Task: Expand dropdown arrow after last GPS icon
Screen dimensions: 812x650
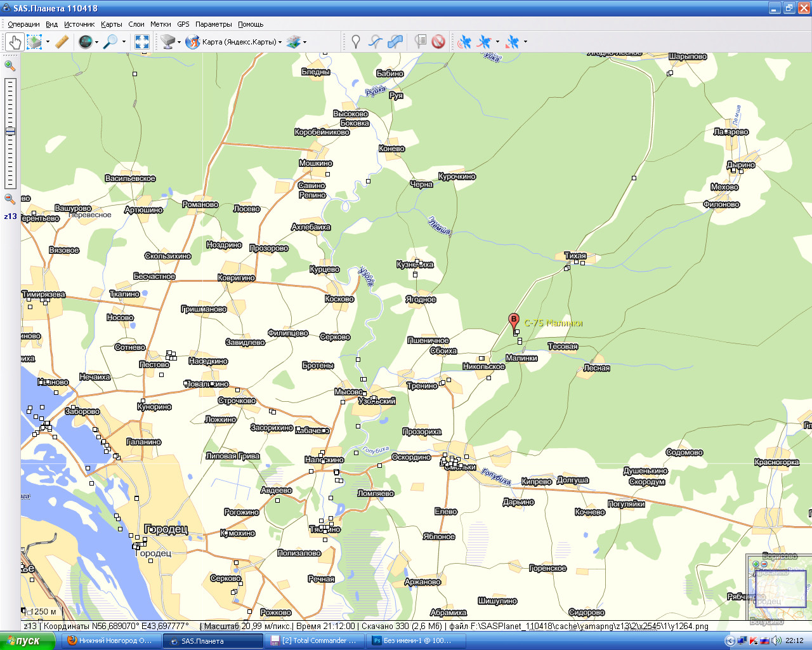Action: pyautogui.click(x=525, y=43)
